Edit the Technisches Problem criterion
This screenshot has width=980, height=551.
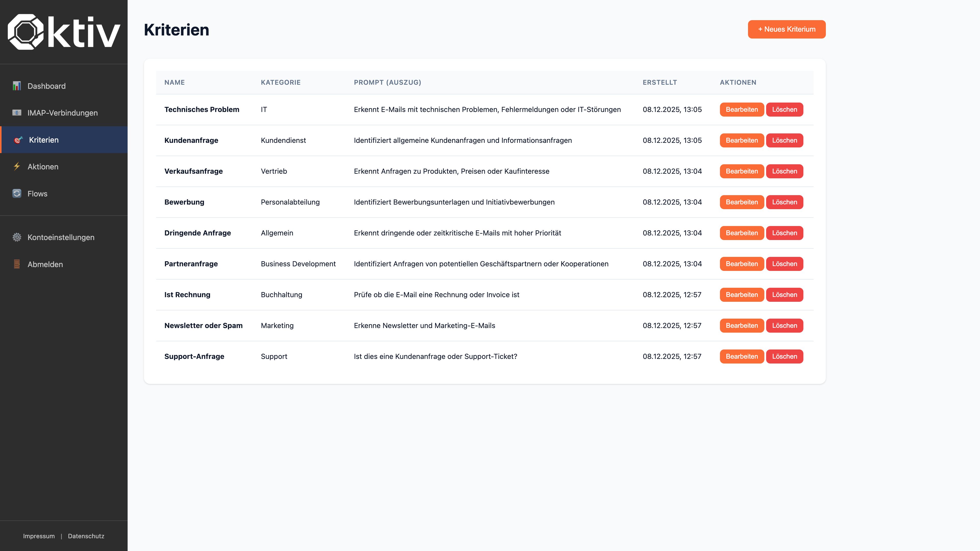click(741, 109)
